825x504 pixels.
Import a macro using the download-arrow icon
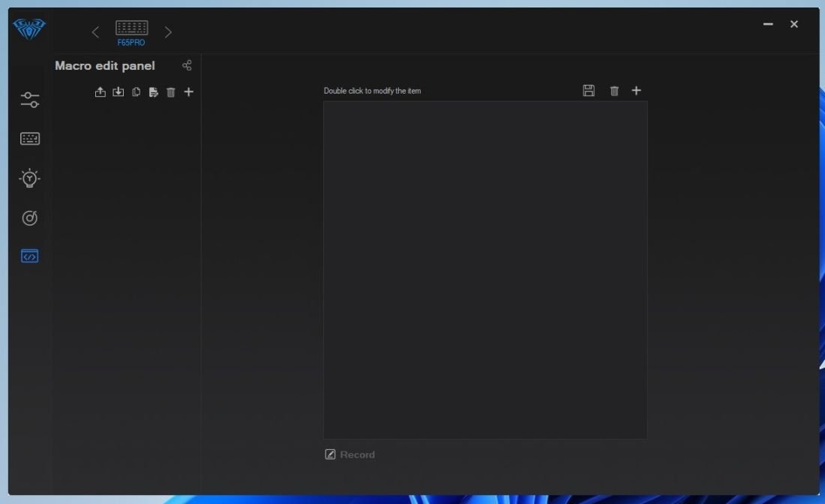[118, 92]
